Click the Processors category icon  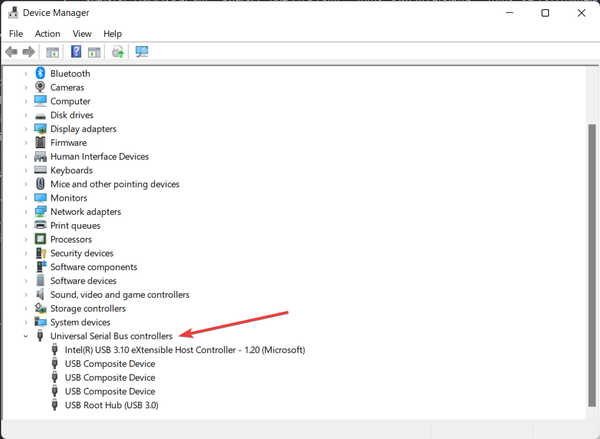tap(40, 240)
